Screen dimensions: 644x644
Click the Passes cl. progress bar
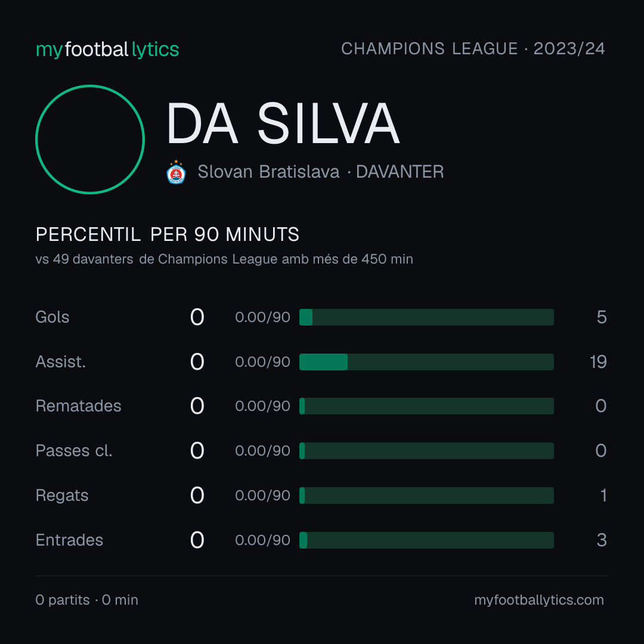click(426, 451)
